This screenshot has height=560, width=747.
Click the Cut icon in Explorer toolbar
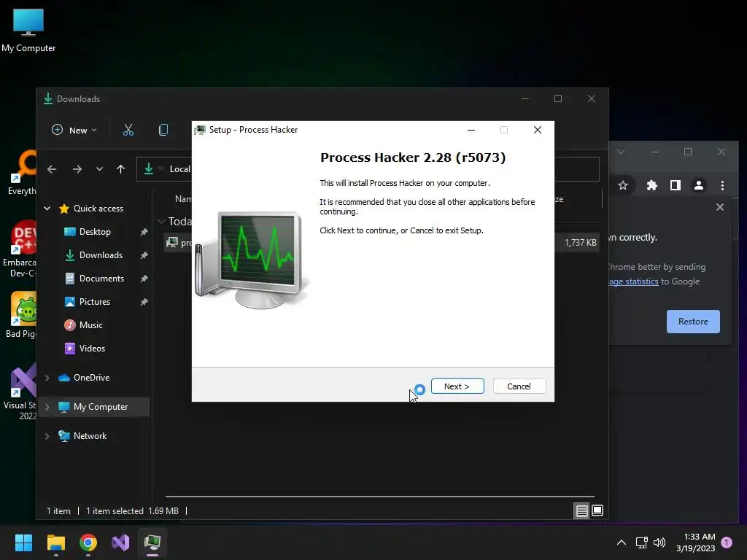pos(128,130)
